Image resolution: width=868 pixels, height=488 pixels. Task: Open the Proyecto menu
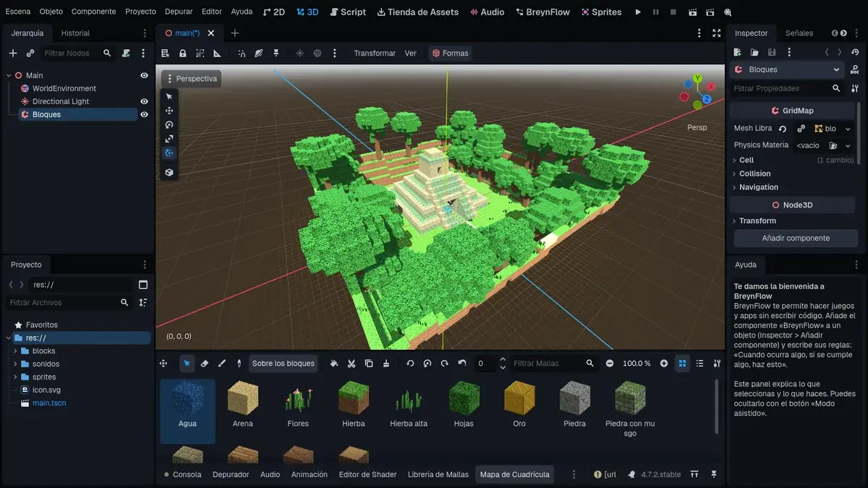pos(140,12)
